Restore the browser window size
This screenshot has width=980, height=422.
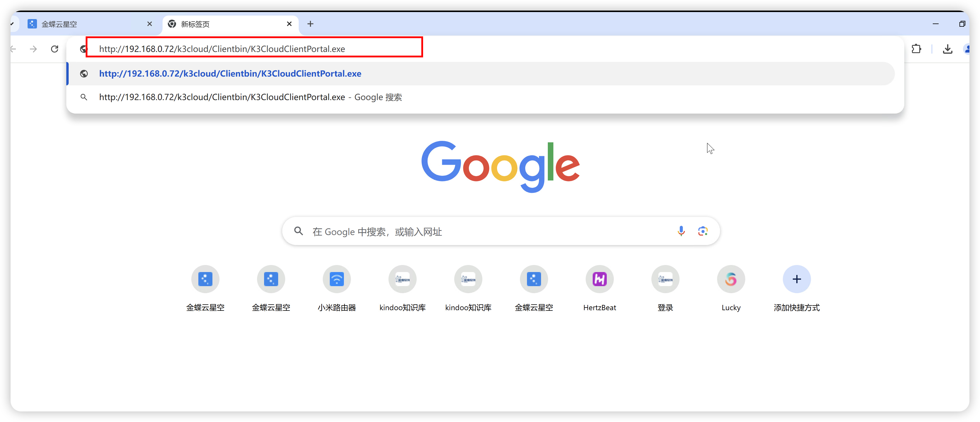click(962, 24)
